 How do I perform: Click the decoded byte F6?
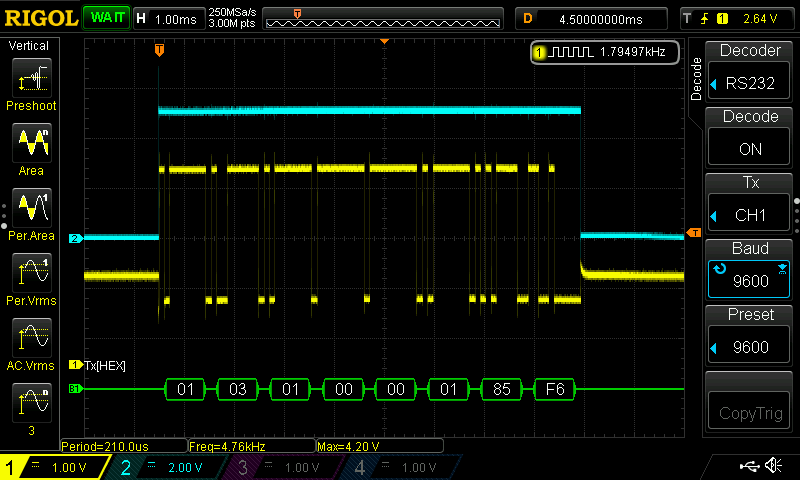click(x=555, y=389)
